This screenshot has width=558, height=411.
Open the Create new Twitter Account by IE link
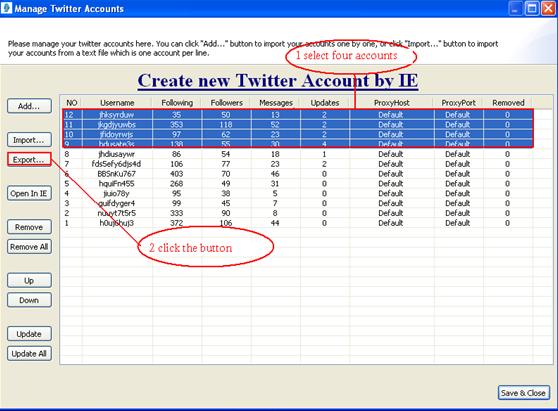pos(278,80)
